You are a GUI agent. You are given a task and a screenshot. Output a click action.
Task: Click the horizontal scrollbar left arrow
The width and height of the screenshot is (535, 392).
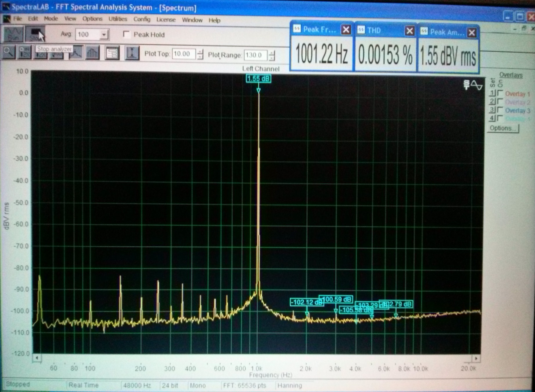pyautogui.click(x=37, y=358)
